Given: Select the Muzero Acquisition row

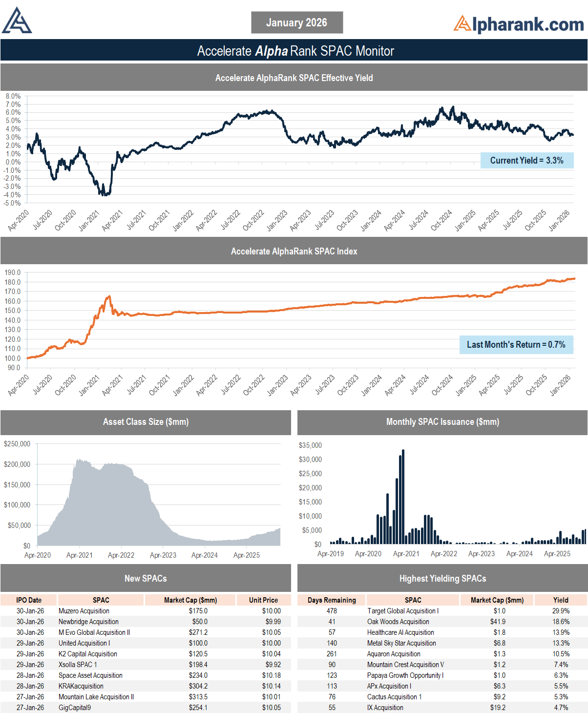Looking at the screenshot, I should pos(84,611).
